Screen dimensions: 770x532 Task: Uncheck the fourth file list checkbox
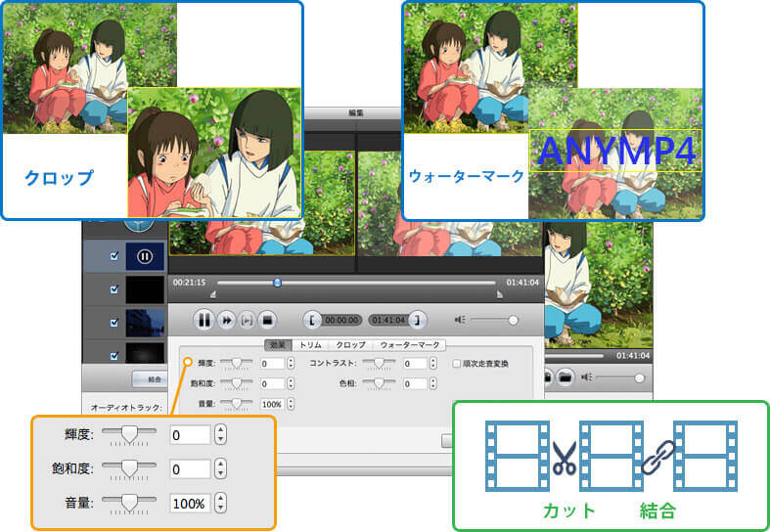(x=113, y=356)
